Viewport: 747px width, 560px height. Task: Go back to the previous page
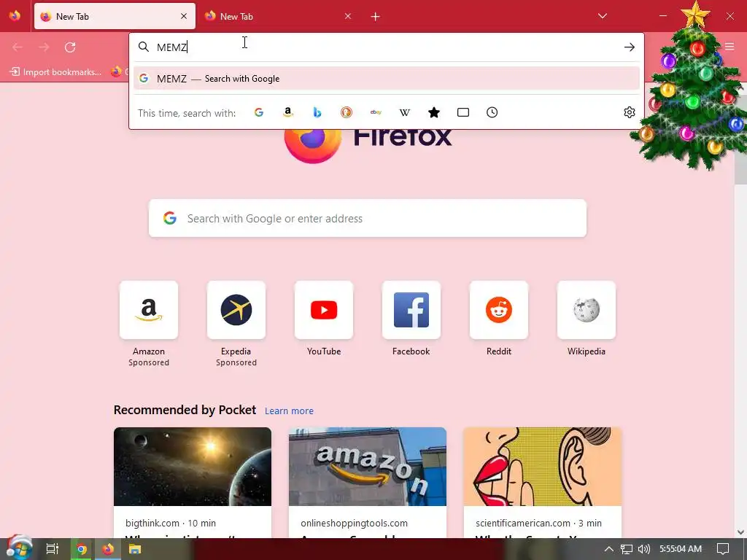click(x=18, y=47)
